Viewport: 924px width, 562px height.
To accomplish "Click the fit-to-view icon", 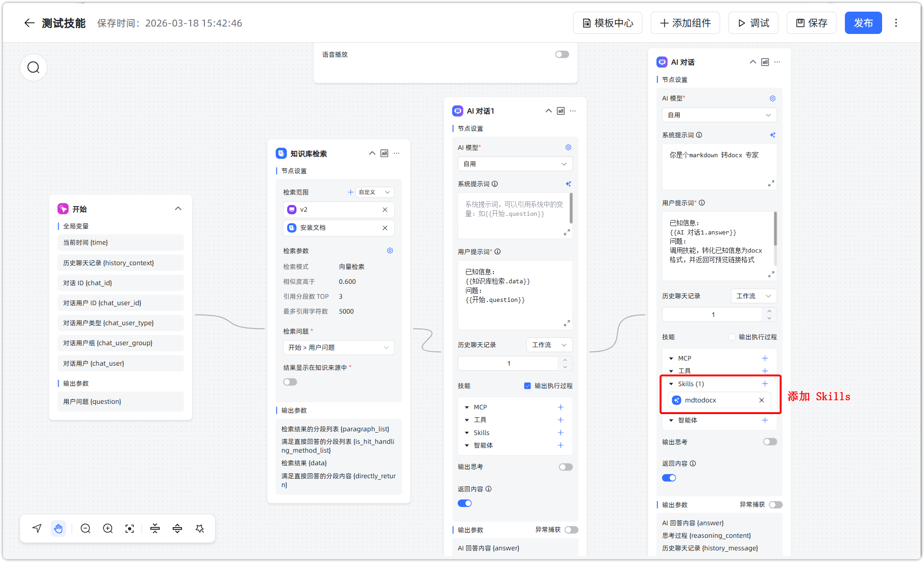I will click(x=130, y=529).
